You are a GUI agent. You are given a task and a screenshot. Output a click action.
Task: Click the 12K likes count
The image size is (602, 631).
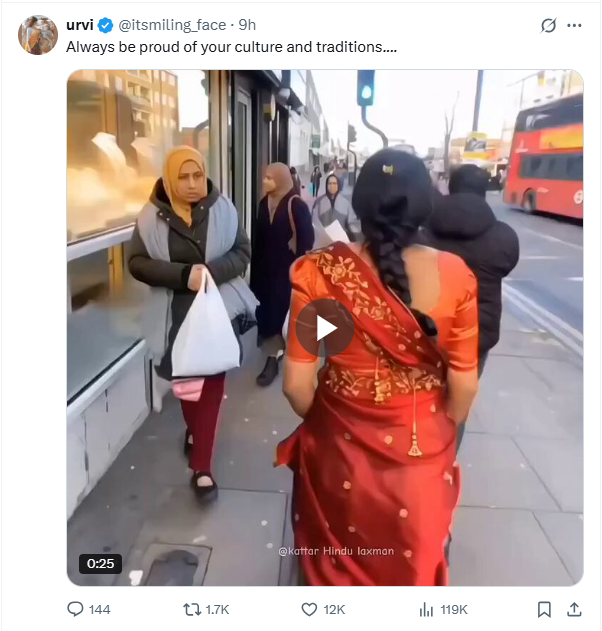(x=334, y=610)
